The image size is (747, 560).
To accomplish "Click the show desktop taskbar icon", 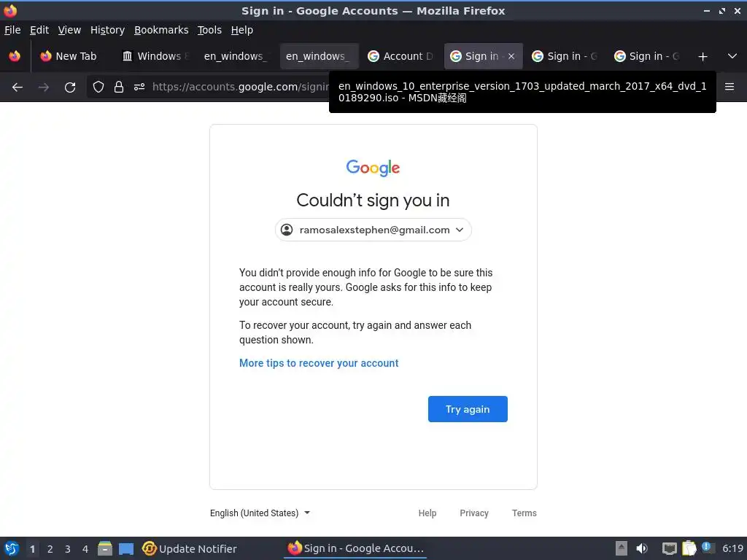I will pyautogui.click(x=126, y=548).
